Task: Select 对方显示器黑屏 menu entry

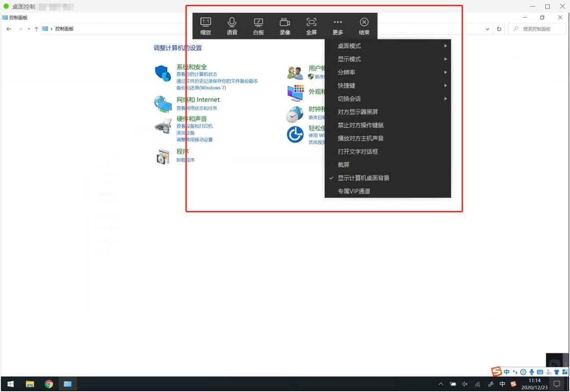Action: pyautogui.click(x=388, y=112)
